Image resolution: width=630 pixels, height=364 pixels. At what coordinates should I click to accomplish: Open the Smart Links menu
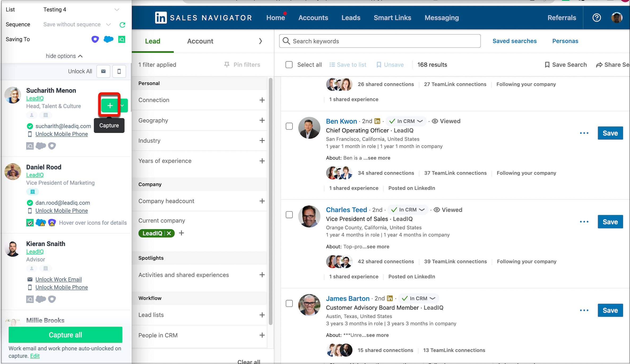point(392,18)
